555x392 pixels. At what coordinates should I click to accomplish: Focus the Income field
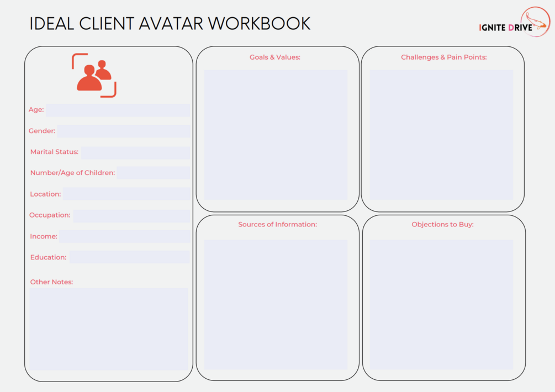125,236
